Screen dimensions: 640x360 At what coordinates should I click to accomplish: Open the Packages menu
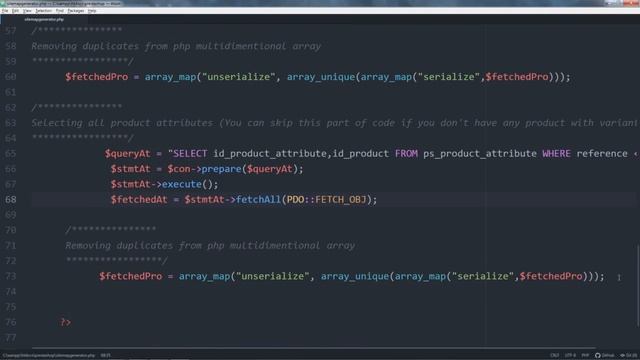click(76, 11)
